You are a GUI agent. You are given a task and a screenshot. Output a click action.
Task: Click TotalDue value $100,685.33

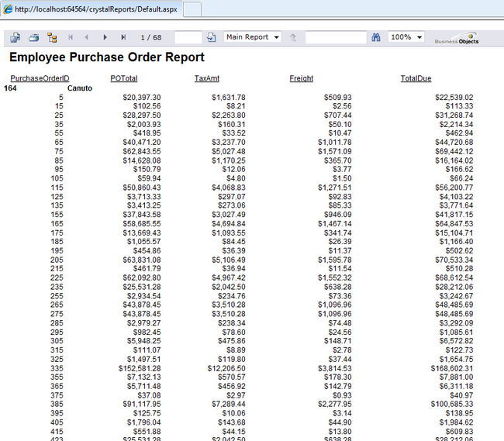click(452, 404)
